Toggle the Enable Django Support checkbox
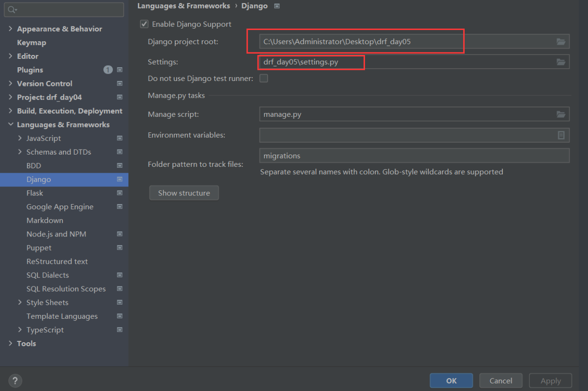 point(144,24)
